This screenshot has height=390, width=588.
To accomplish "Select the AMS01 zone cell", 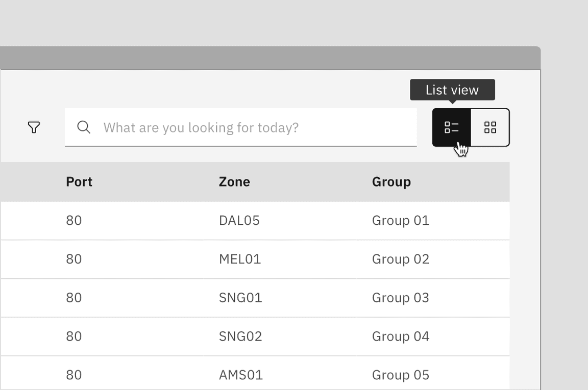I will pyautogui.click(x=240, y=375).
